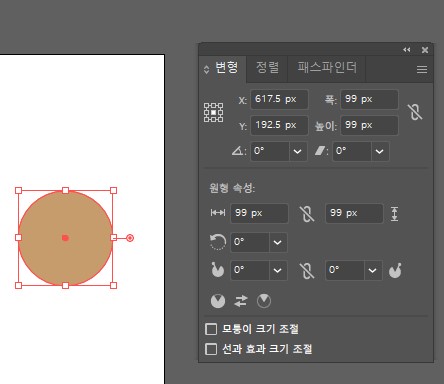Switch to the 정렬 tab
444x384 pixels.
pyautogui.click(x=267, y=68)
